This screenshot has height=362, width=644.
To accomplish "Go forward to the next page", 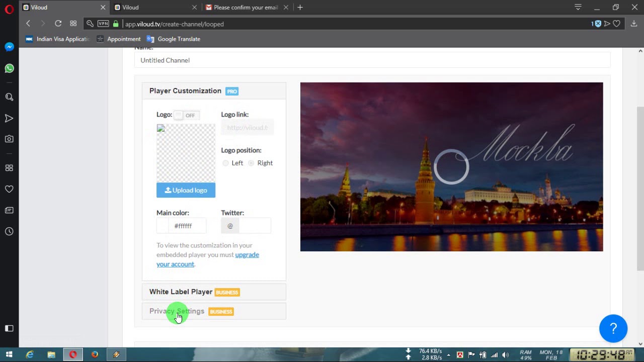I will pyautogui.click(x=43, y=24).
